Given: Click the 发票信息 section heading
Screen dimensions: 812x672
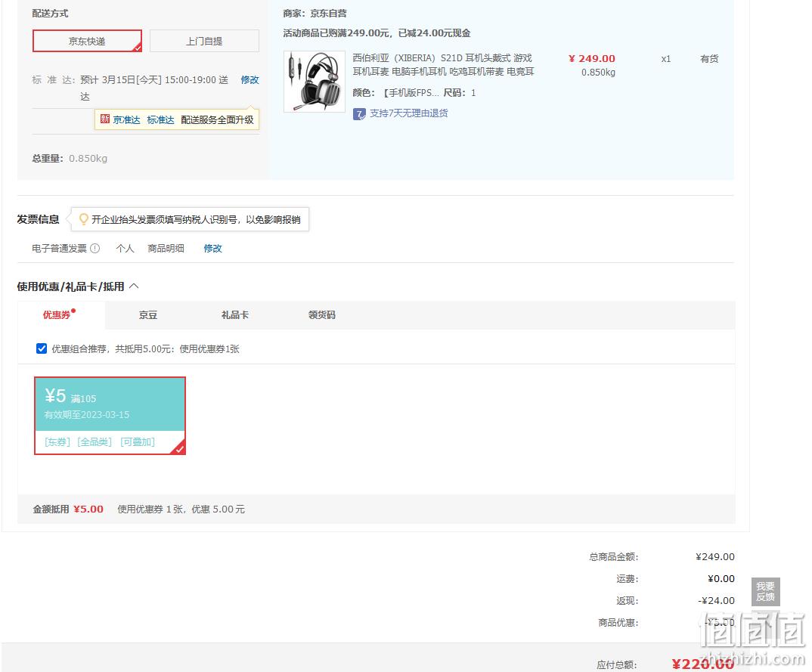Looking at the screenshot, I should pos(39,219).
